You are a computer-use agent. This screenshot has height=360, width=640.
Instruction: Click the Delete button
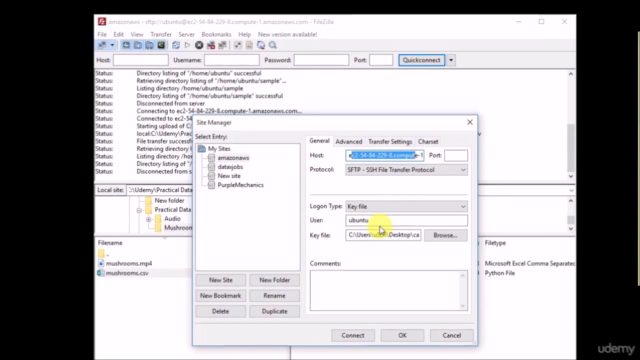pyautogui.click(x=221, y=311)
